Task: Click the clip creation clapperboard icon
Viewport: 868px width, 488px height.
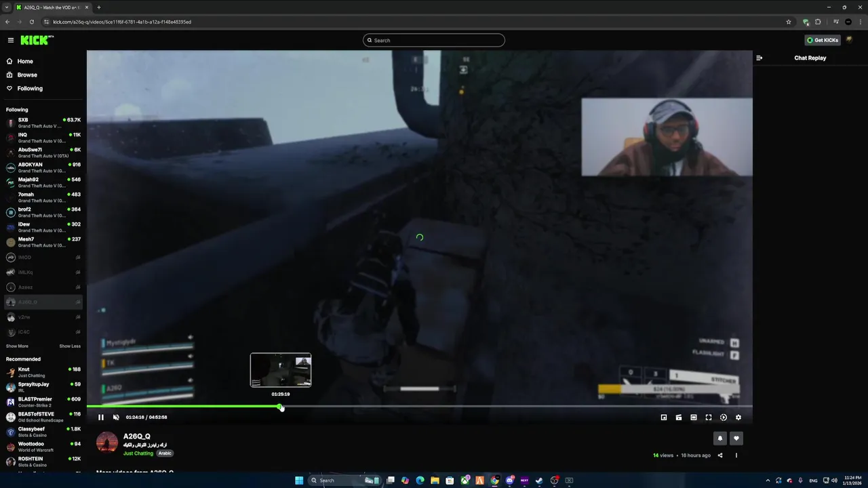Action: tap(679, 418)
